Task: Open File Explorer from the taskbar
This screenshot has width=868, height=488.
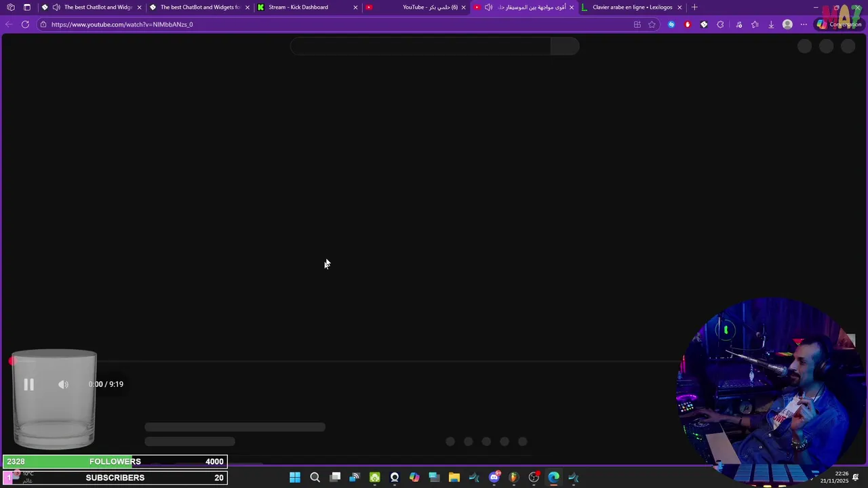Action: 454,477
